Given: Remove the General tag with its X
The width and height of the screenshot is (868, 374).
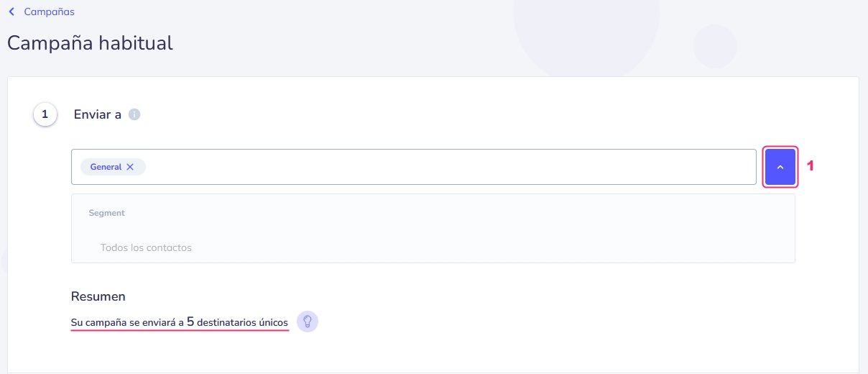Looking at the screenshot, I should (130, 167).
